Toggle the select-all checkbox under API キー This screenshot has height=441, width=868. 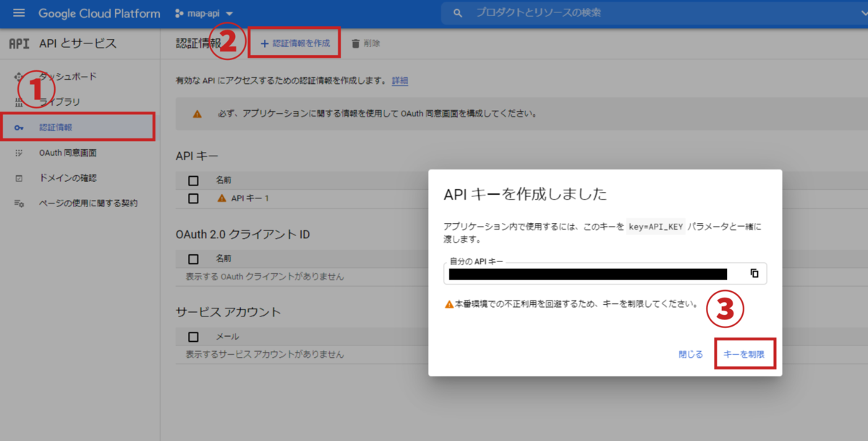click(193, 180)
